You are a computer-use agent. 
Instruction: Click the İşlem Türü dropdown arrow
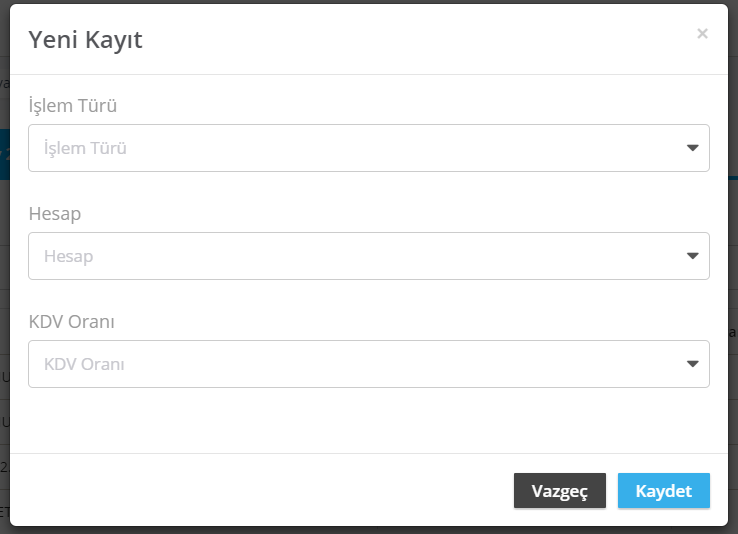coord(692,148)
